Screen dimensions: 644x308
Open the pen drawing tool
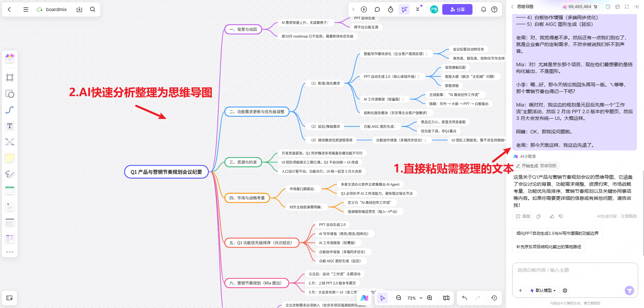tap(10, 174)
